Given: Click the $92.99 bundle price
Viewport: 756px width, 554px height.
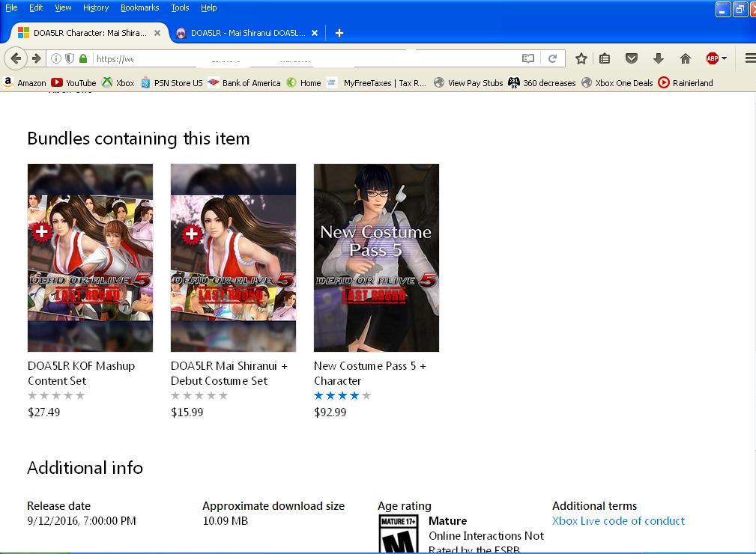Looking at the screenshot, I should [x=330, y=413].
